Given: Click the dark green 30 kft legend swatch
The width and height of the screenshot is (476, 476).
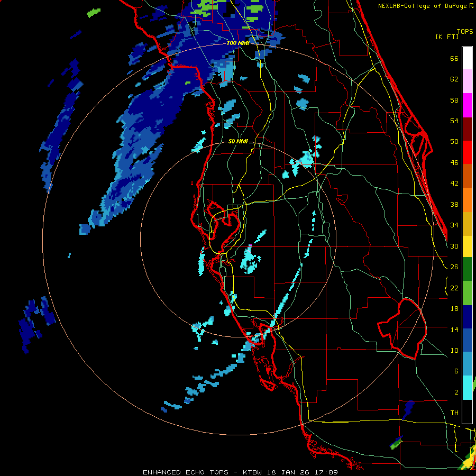Looking at the screenshot, I should 467,269.
